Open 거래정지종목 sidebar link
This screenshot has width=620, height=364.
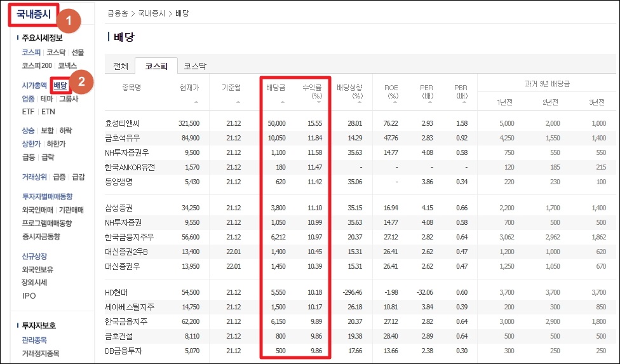click(x=40, y=353)
